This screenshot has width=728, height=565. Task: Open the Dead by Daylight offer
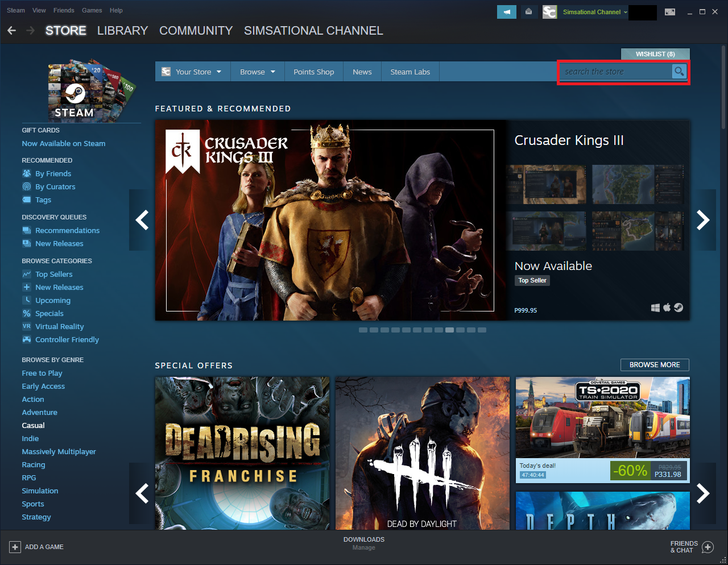coord(423,454)
